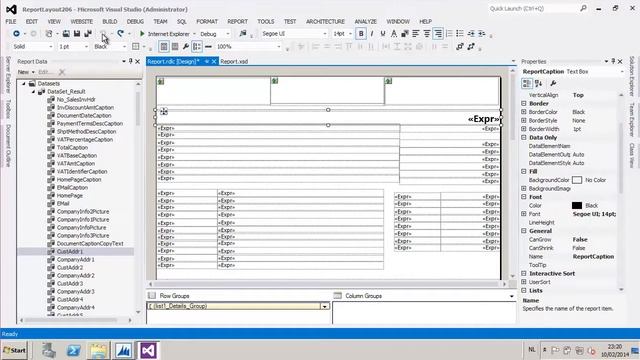
Task: Click the Windows Start button
Action: [x=15, y=350]
